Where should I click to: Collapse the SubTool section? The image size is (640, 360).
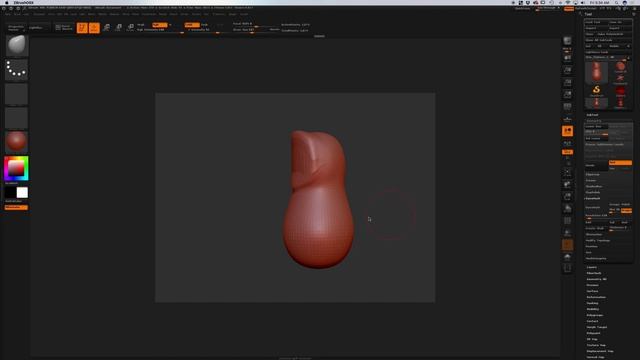coord(592,115)
